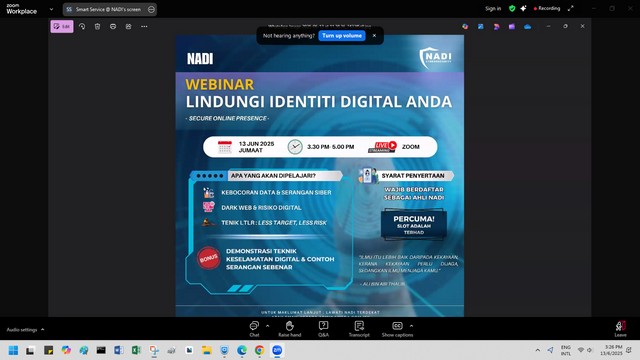
Task: Open Sticky Notes from the taskbar
Action: point(49,350)
